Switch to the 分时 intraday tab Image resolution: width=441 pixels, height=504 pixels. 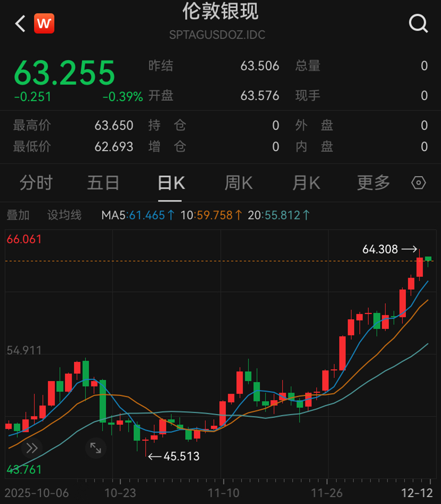(36, 182)
